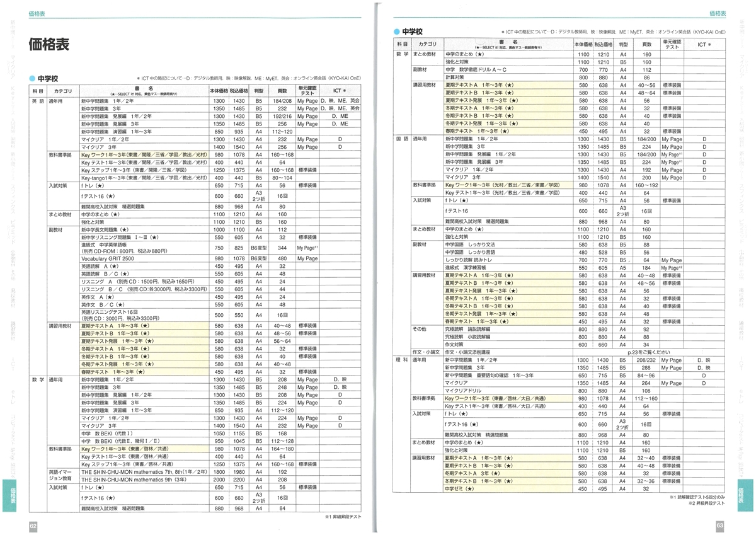This screenshot has height=535, width=756.
Task: Click the Key-tango 1年〜3年 row title
Action: pyautogui.click(x=143, y=178)
